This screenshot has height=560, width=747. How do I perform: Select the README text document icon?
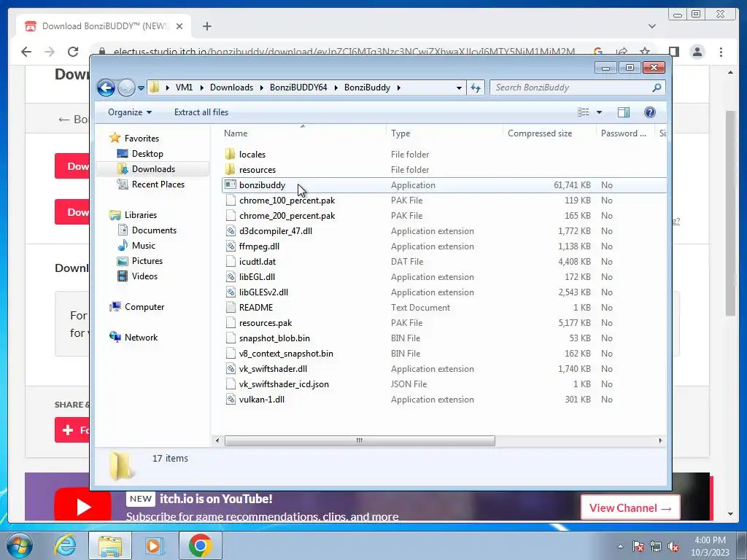tap(230, 308)
